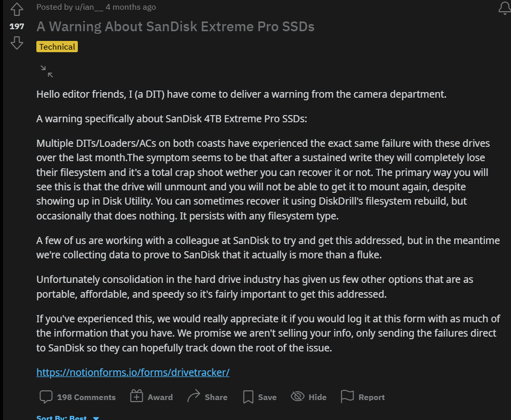Click the post title about SanDisk SSDs
The height and width of the screenshot is (420, 511).
point(175,27)
